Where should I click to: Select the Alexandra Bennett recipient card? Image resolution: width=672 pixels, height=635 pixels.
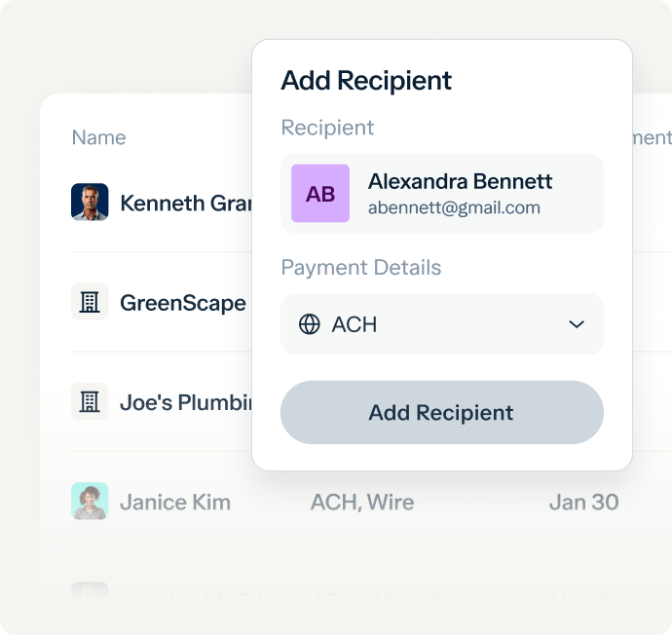coord(442,193)
